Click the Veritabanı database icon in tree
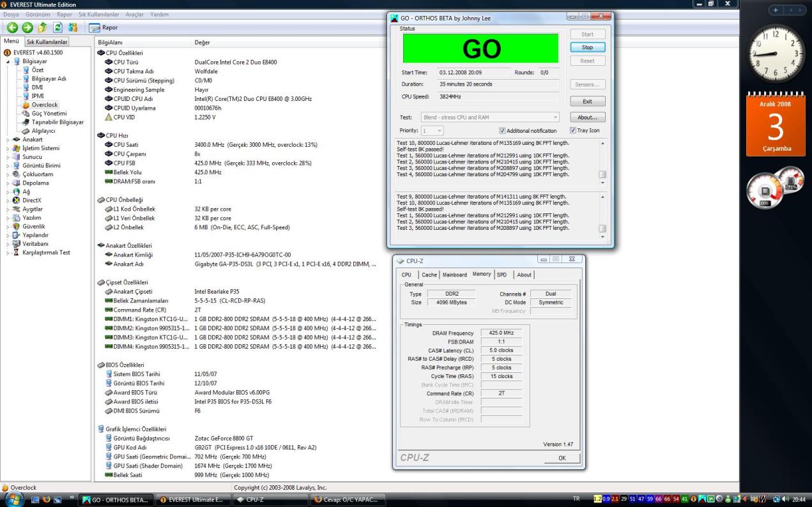 pos(17,244)
